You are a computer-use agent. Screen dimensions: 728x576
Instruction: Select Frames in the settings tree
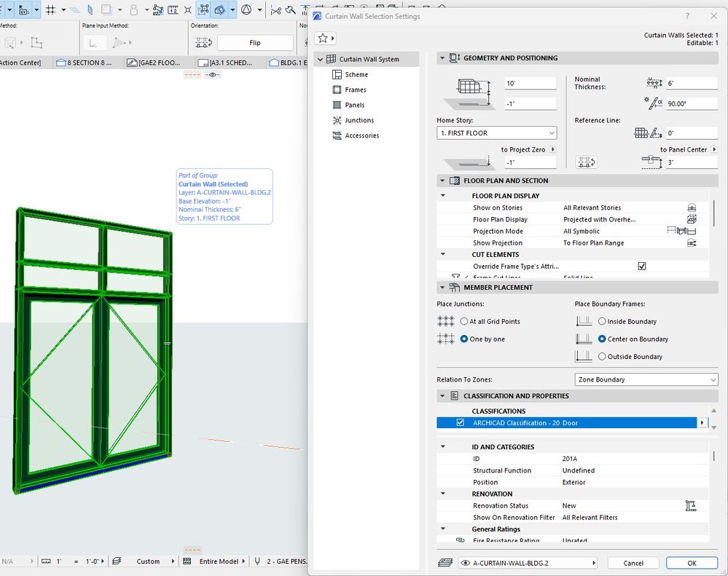click(356, 90)
